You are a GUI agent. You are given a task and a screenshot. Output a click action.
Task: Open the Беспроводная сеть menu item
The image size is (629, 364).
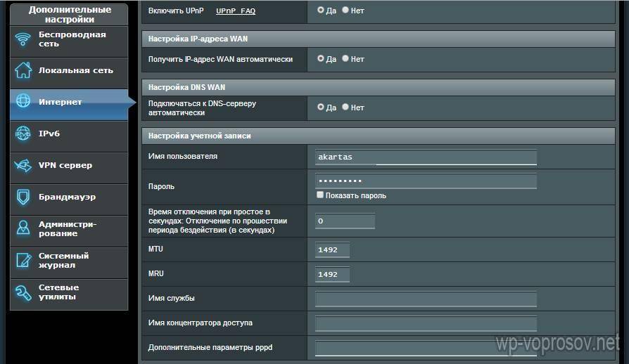72,39
